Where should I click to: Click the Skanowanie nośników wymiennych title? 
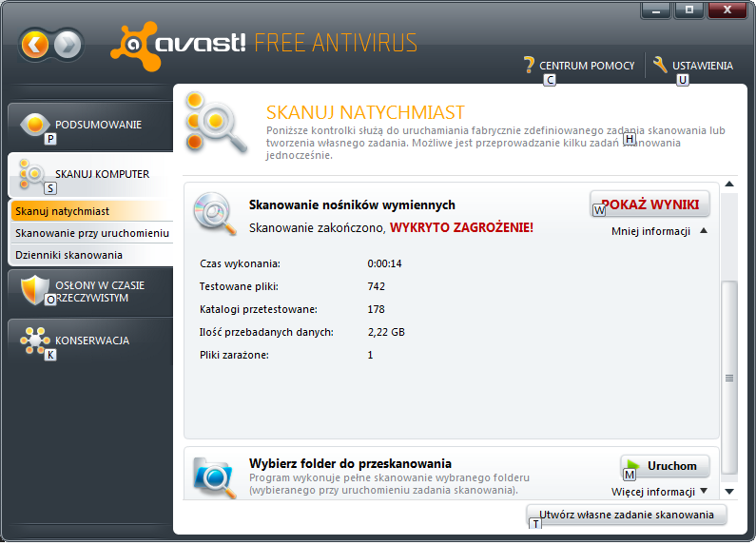click(352, 205)
